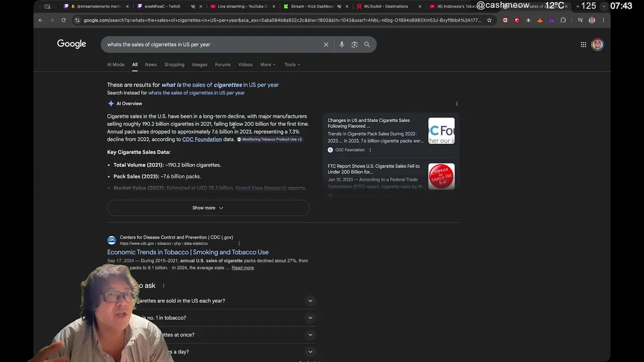644x362 pixels.
Task: Open Chrome profile avatar in toolbar
Action: tap(592, 20)
